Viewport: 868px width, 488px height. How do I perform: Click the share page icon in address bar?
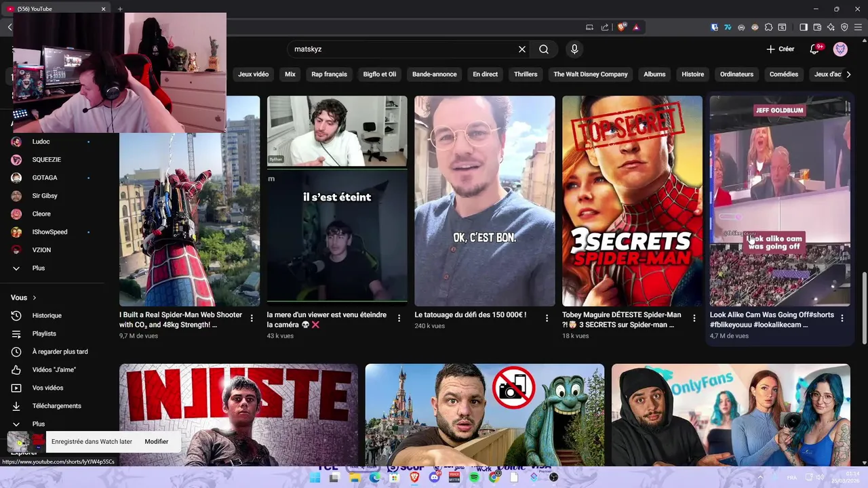(605, 27)
